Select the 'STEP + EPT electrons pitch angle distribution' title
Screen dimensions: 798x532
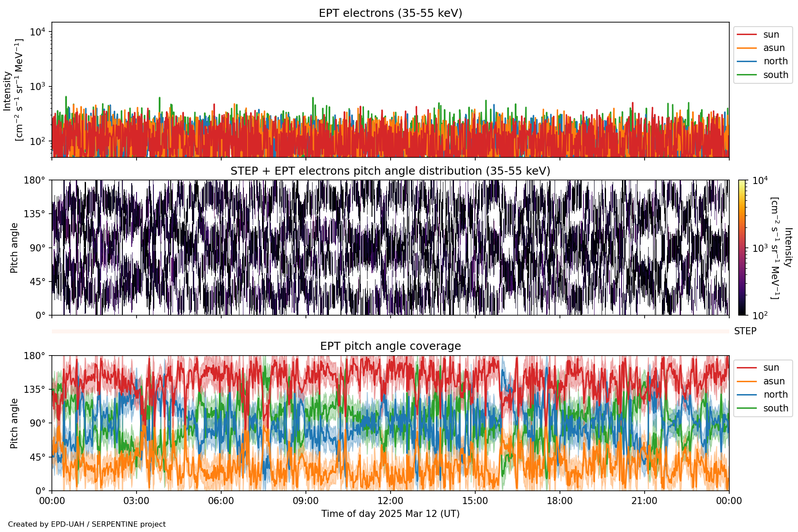[390, 171]
